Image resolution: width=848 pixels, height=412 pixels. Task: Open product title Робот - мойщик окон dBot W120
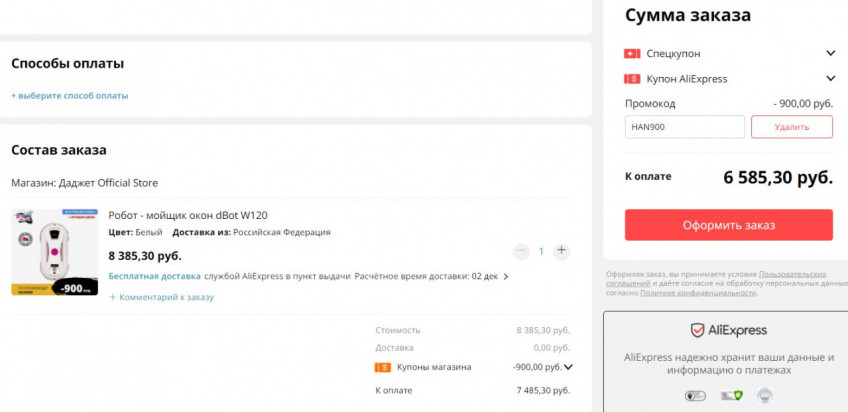point(188,215)
